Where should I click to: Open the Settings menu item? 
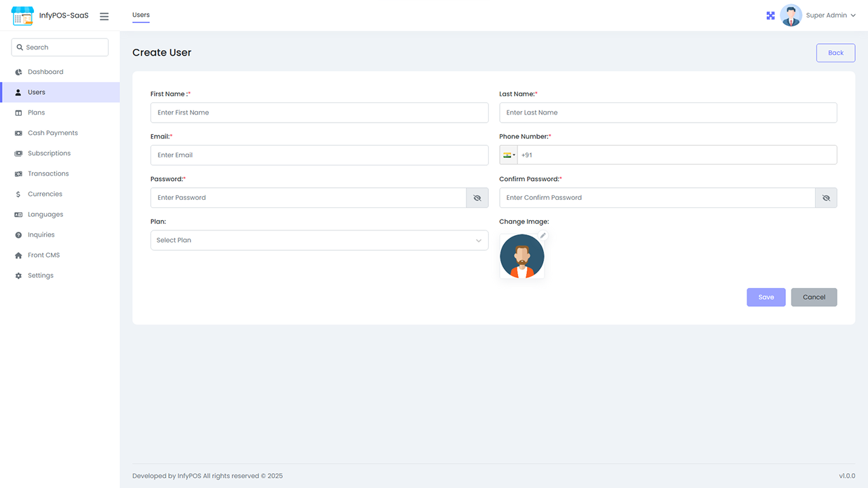pyautogui.click(x=16, y=275)
